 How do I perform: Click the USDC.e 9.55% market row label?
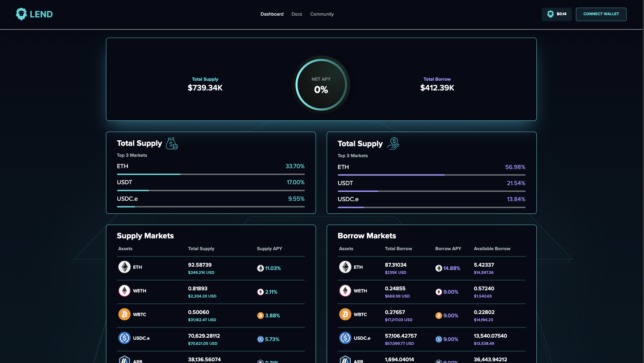click(127, 199)
